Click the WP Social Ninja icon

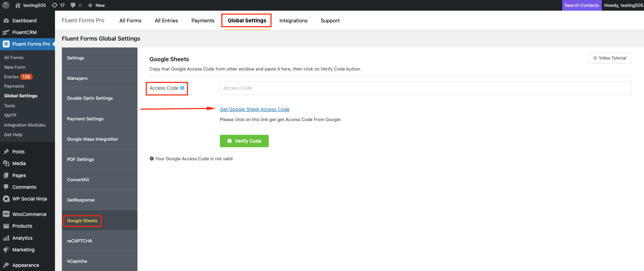[x=6, y=199]
